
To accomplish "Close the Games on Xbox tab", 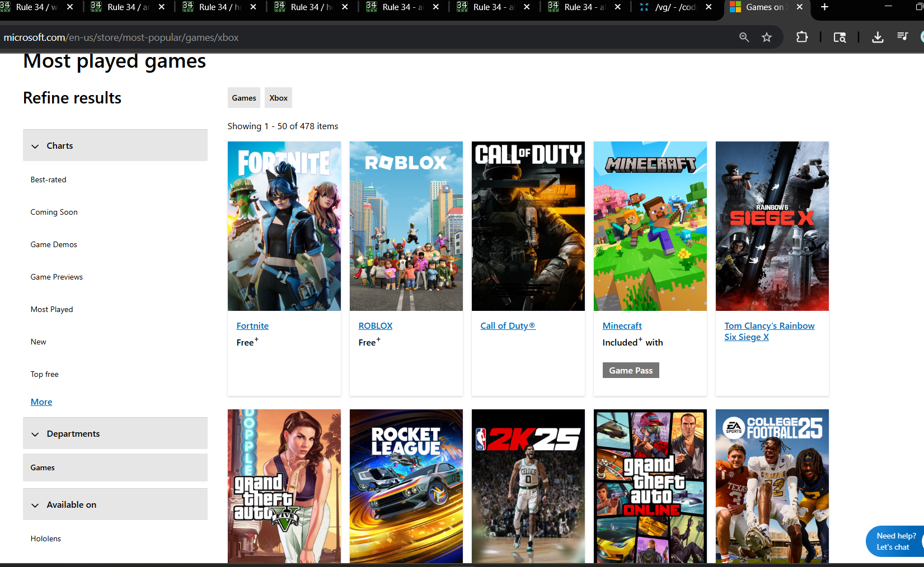I will coord(799,7).
